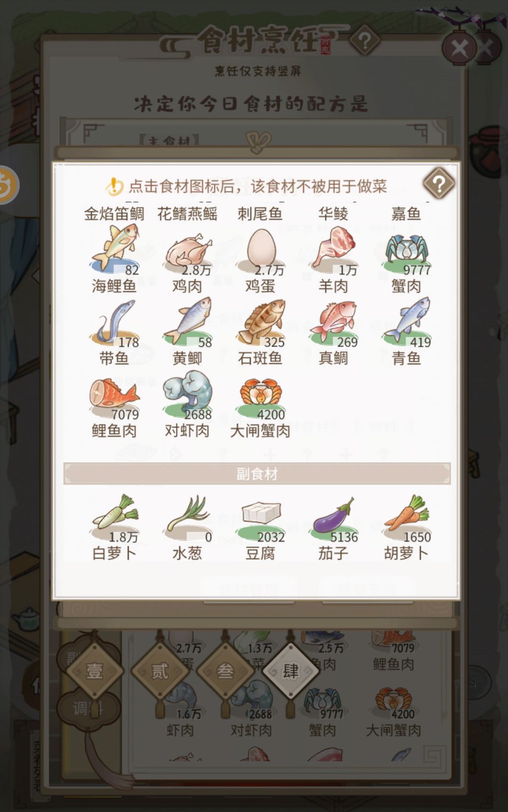Switch to recipe tab 壹
This screenshot has height=812, width=508.
tap(94, 671)
